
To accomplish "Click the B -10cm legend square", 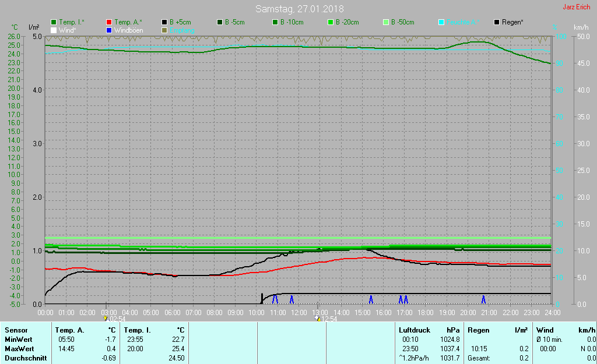I will tap(275, 22).
